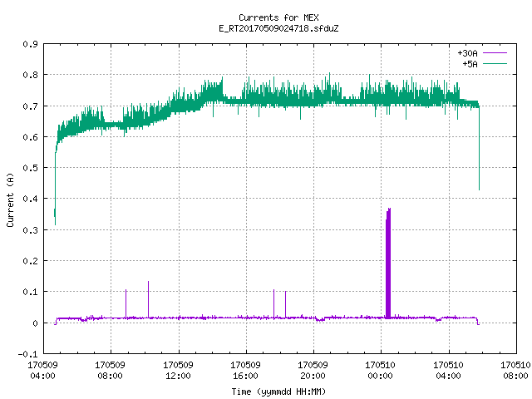Click the '+30A' legend label
This screenshot has height=399, width=532.
(467, 53)
